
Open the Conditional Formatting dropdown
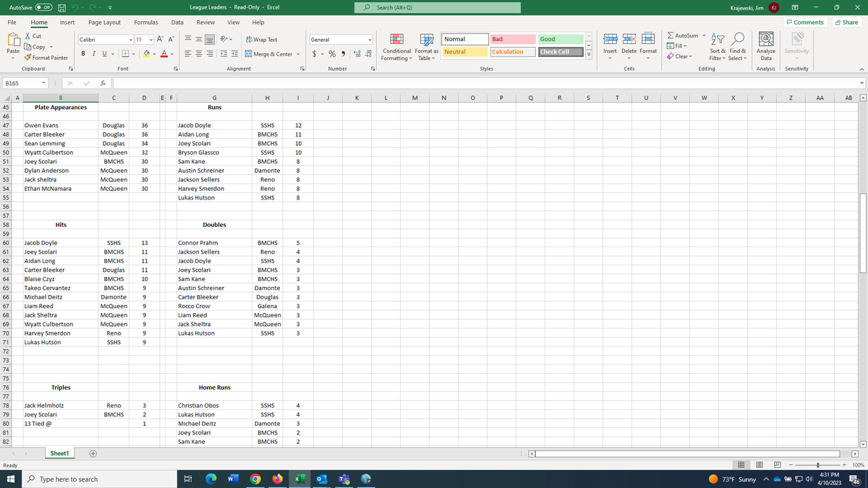pos(396,46)
